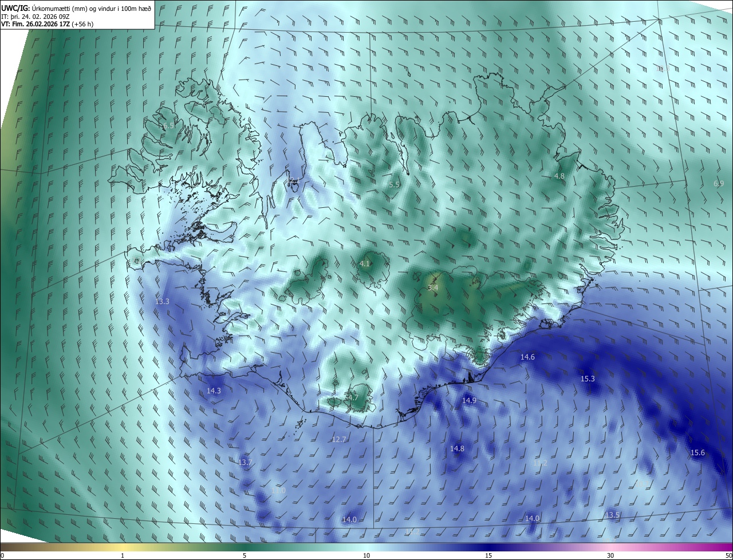Click the 15.3 value label on the map
733x560 pixels.
(x=588, y=378)
